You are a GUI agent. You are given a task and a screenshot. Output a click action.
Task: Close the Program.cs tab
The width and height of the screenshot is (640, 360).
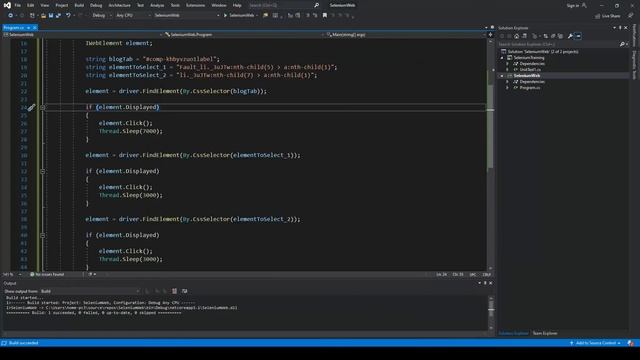tap(35, 28)
